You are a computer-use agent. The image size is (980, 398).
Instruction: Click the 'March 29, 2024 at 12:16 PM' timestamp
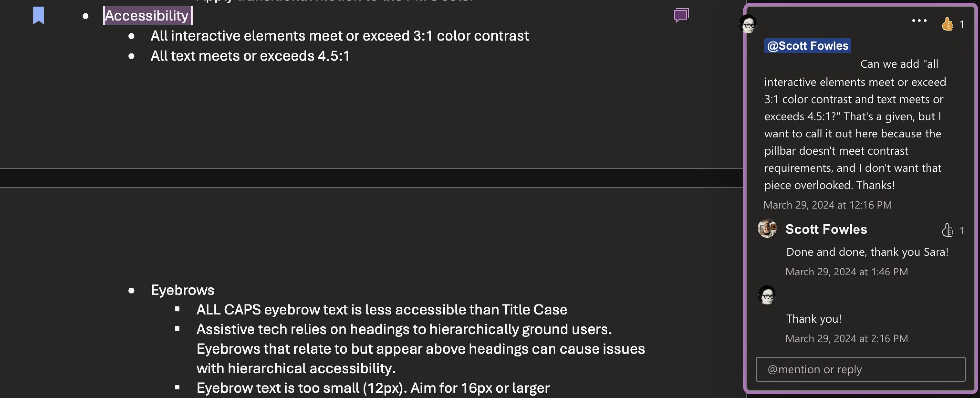coord(827,205)
